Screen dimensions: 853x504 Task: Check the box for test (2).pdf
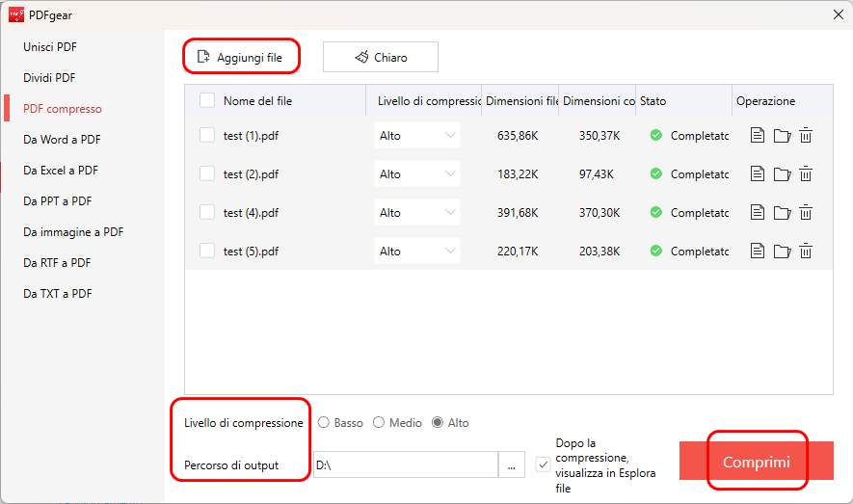(206, 174)
